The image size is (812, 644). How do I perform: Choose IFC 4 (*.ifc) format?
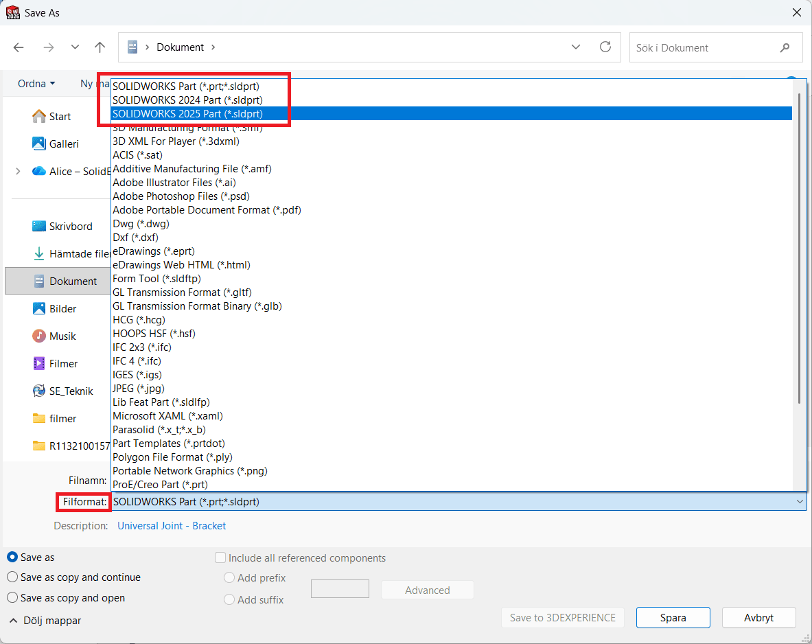click(x=452, y=360)
